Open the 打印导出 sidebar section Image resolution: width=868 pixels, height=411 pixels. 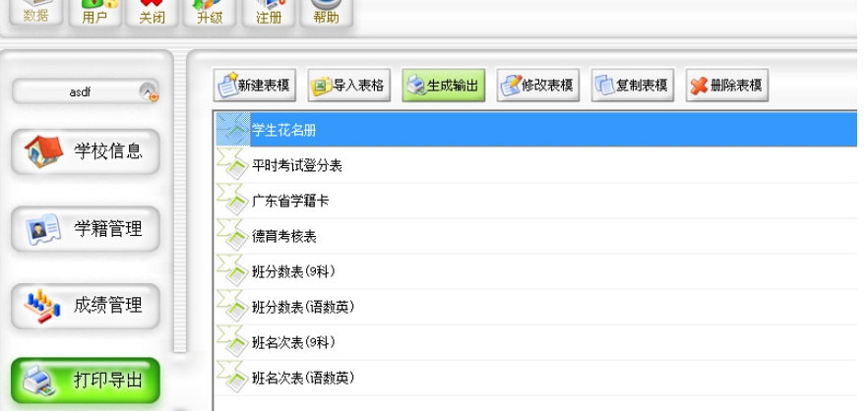[x=86, y=381]
